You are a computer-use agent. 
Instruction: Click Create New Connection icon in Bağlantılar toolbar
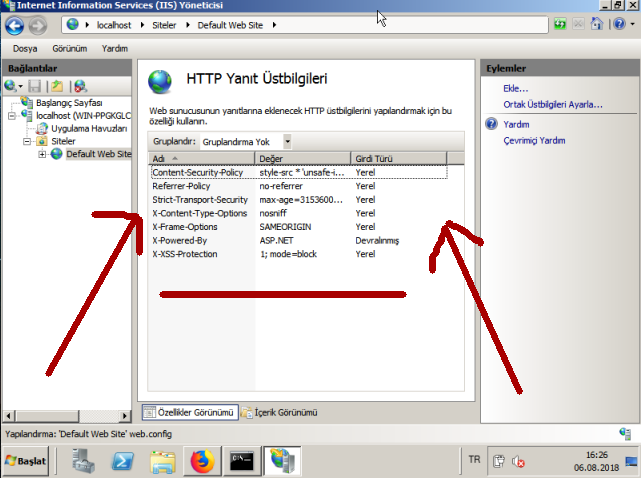tap(13, 86)
